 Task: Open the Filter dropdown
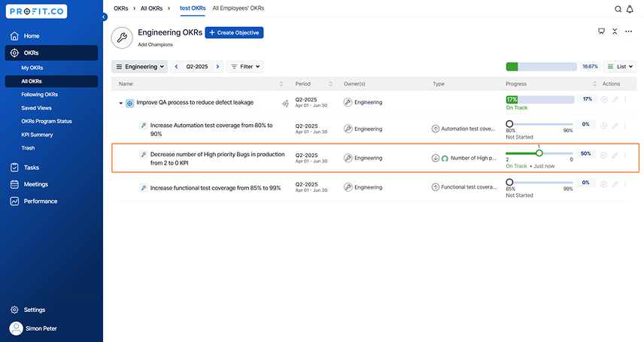(245, 66)
